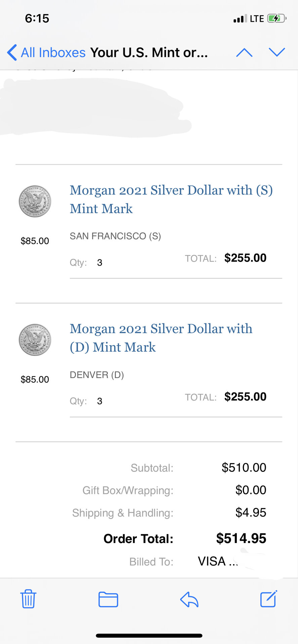The height and width of the screenshot is (644, 298).
Task: Delete this email with the trash icon
Action: (x=28, y=599)
